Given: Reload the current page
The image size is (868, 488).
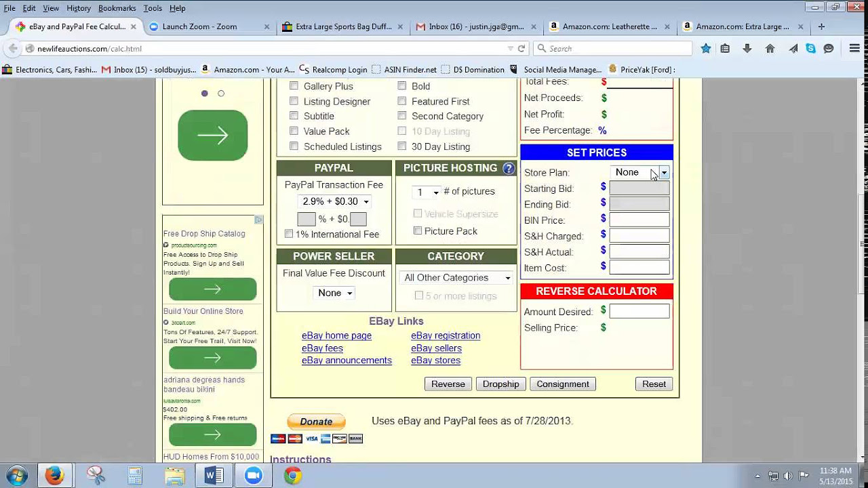Looking at the screenshot, I should click(521, 48).
